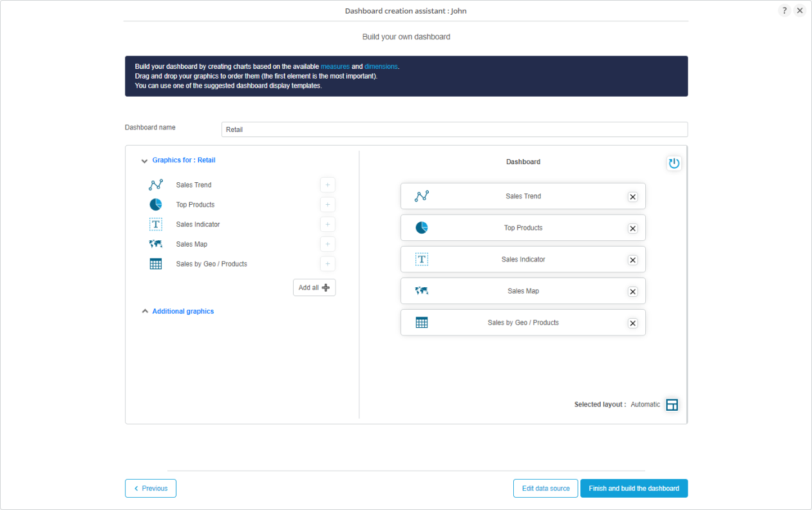Image resolution: width=812 pixels, height=510 pixels.
Task: Click Finish and build the dashboard
Action: click(634, 489)
